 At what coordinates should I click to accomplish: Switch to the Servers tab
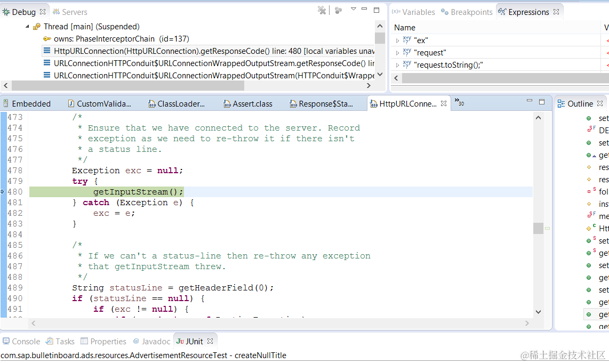click(70, 12)
